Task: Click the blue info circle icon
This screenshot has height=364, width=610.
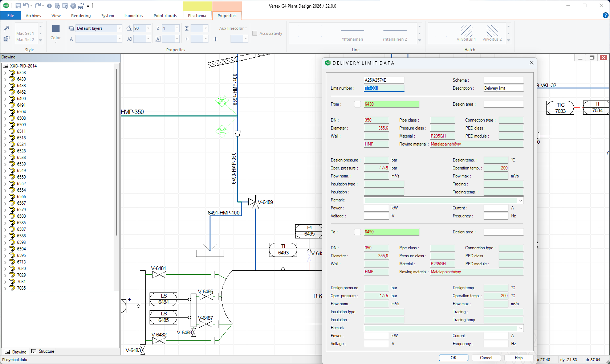Action: point(49,6)
